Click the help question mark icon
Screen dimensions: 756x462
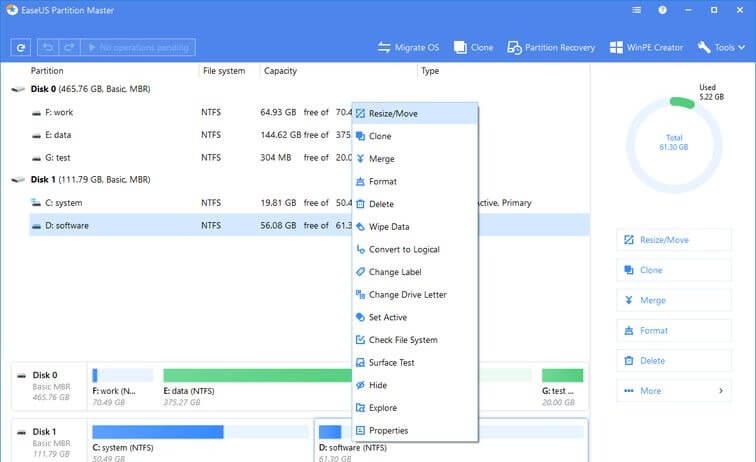662,10
